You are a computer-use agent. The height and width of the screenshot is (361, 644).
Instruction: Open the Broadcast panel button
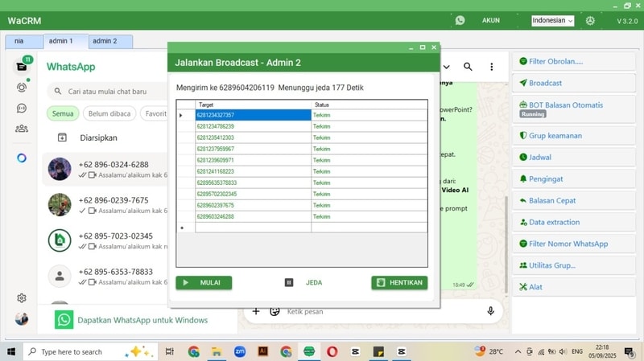coord(574,83)
